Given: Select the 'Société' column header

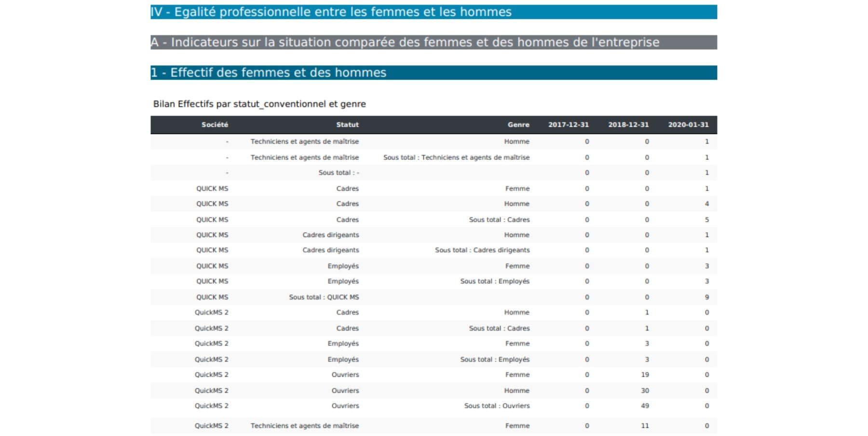Looking at the screenshot, I should (215, 125).
